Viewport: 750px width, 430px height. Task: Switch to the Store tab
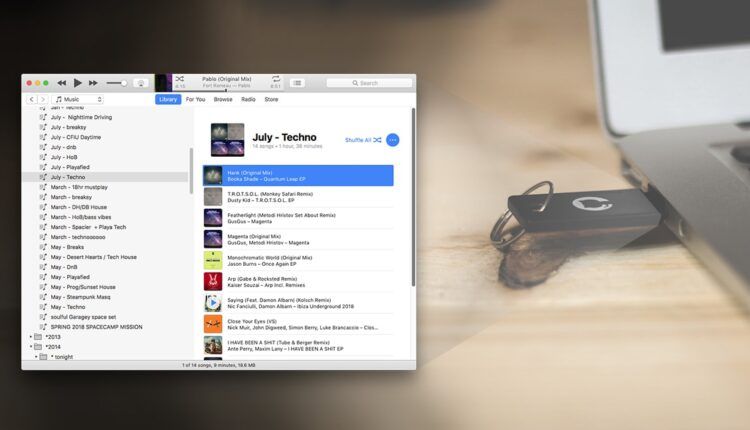[271, 99]
